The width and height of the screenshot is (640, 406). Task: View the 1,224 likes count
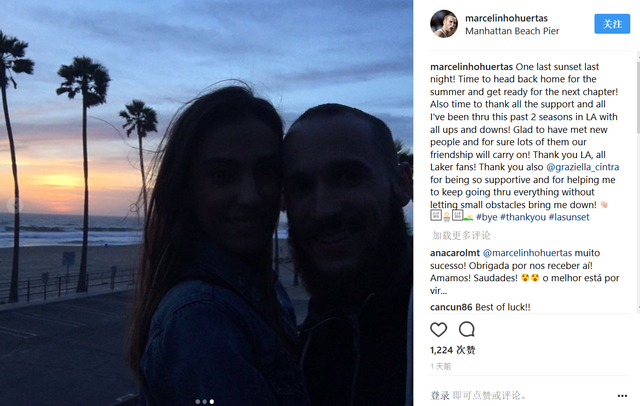tap(453, 350)
